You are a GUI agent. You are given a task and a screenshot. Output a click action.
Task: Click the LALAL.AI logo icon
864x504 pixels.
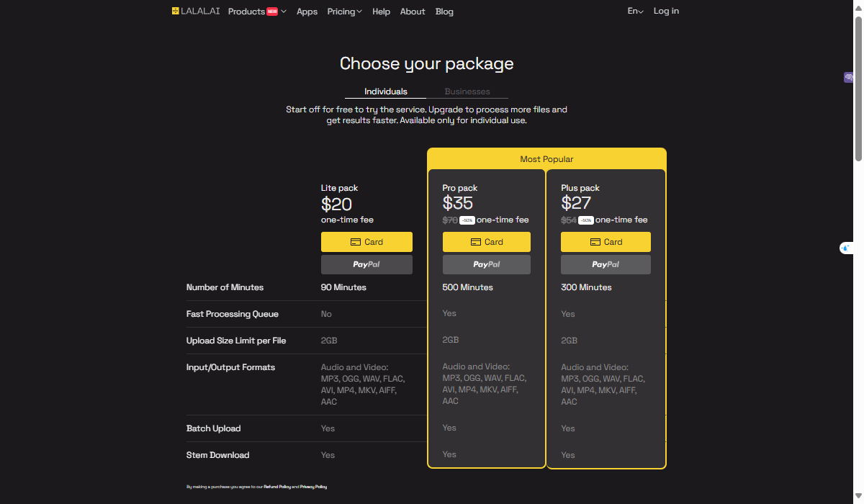point(175,11)
